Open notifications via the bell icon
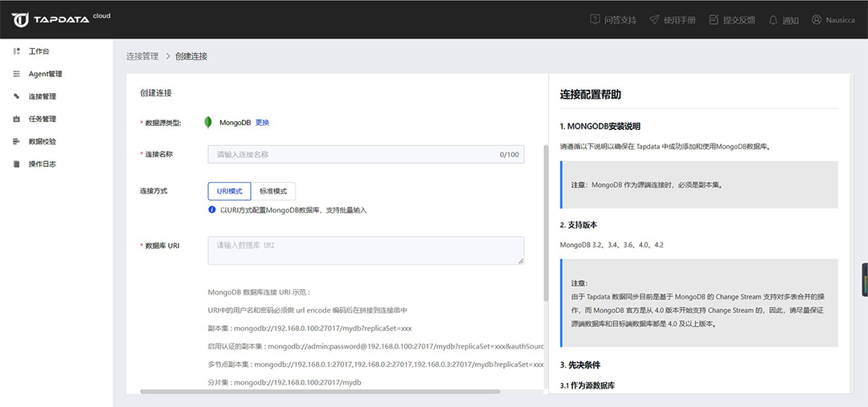 tap(773, 19)
